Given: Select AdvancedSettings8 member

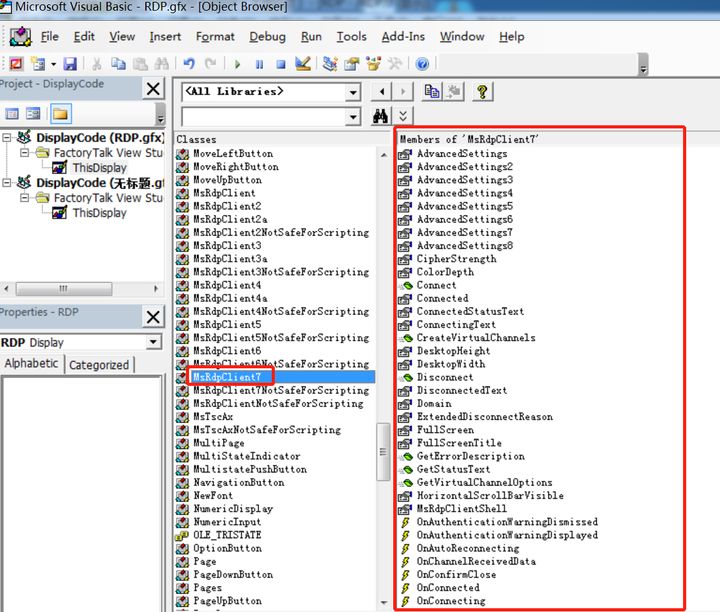Looking at the screenshot, I should pos(465,246).
